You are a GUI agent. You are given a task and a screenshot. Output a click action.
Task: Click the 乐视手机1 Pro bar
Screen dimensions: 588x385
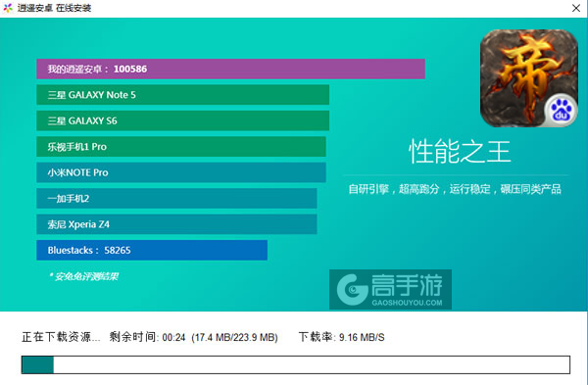(181, 147)
